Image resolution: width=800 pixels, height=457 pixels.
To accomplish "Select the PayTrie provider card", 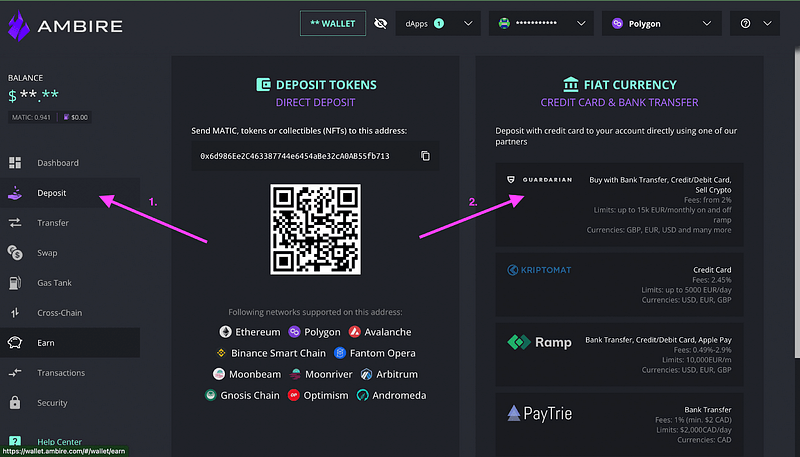I will click(619, 424).
